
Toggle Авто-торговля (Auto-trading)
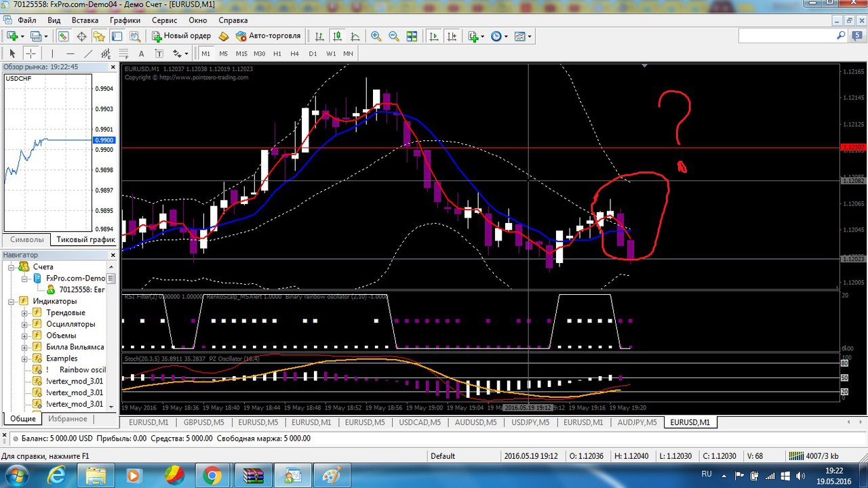268,36
